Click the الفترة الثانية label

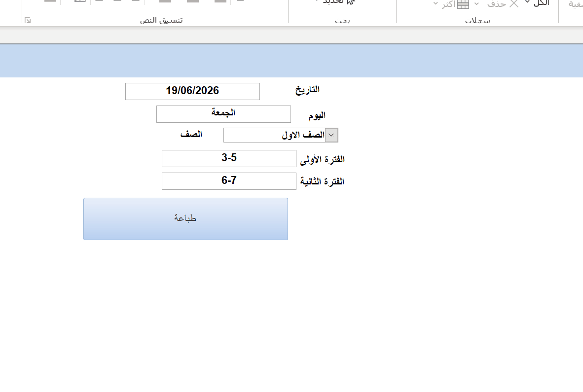[323, 181]
